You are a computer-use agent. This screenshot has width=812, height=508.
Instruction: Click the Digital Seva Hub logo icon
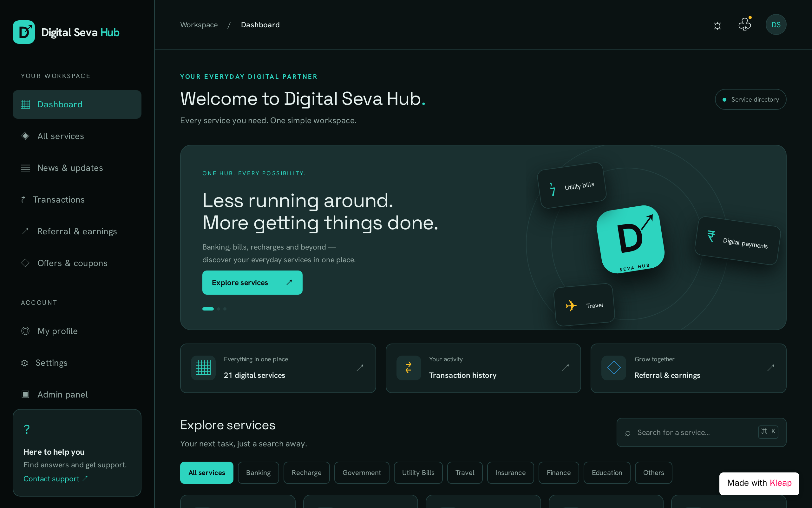(x=24, y=32)
